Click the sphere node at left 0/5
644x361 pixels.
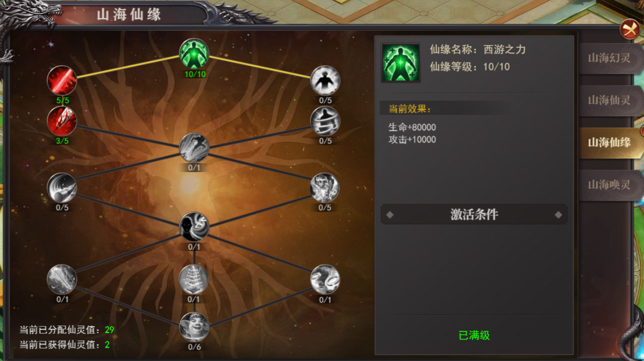62,187
